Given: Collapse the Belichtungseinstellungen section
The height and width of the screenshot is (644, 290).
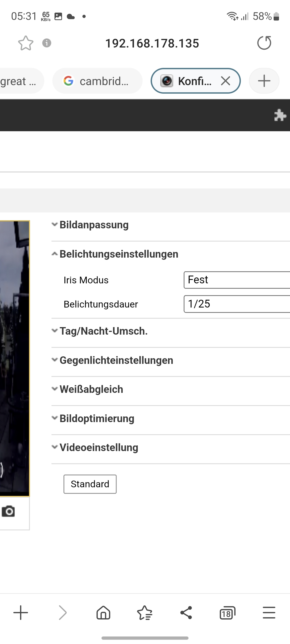Looking at the screenshot, I should (119, 254).
